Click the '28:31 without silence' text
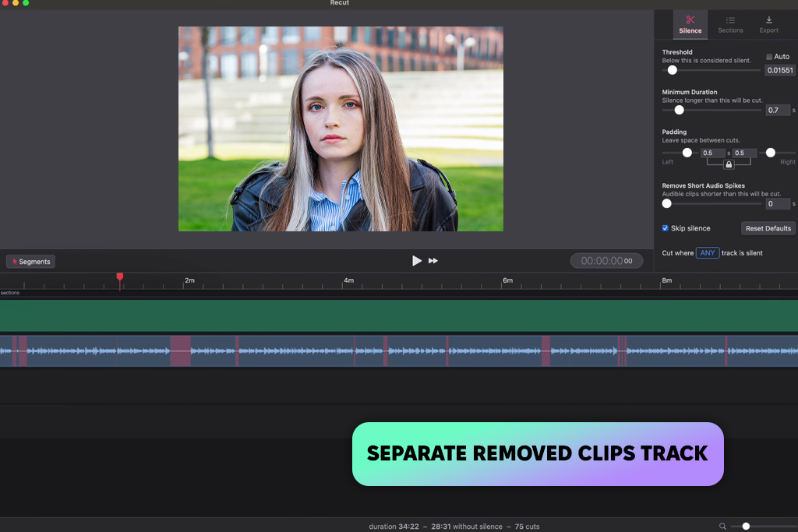 (x=467, y=527)
